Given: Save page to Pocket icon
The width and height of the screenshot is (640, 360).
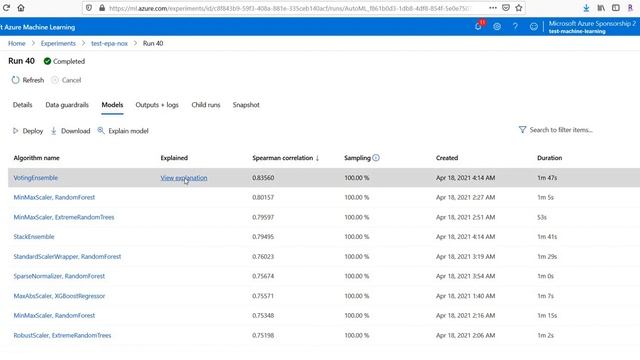Looking at the screenshot, I should [506, 8].
